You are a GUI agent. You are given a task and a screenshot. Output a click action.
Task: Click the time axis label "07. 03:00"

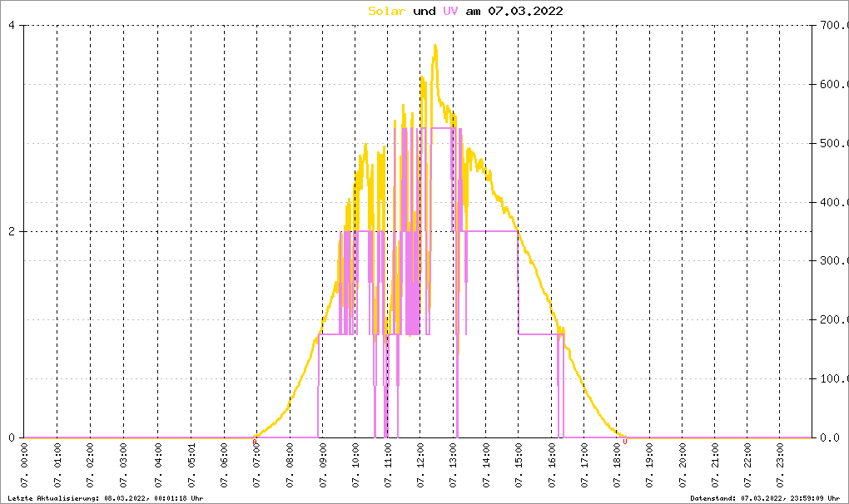click(x=123, y=465)
